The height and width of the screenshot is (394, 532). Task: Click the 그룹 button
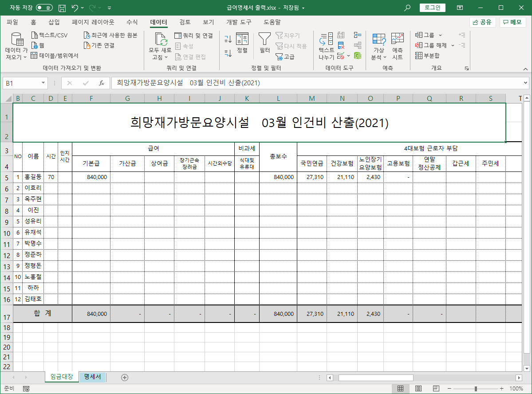[425, 35]
